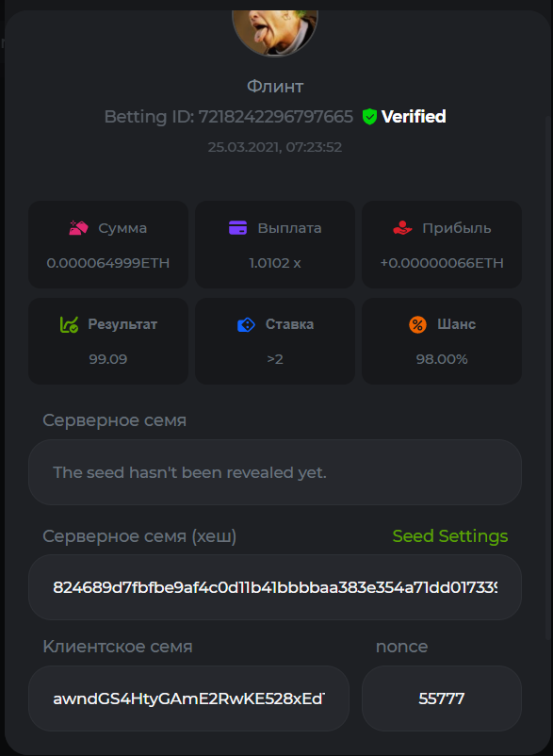Open Seed Settings link

coord(450,536)
